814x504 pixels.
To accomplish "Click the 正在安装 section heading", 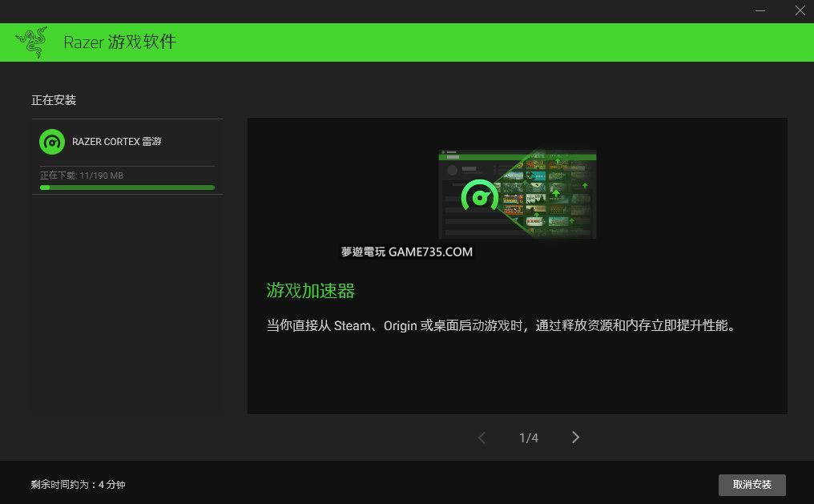I will tap(54, 100).
